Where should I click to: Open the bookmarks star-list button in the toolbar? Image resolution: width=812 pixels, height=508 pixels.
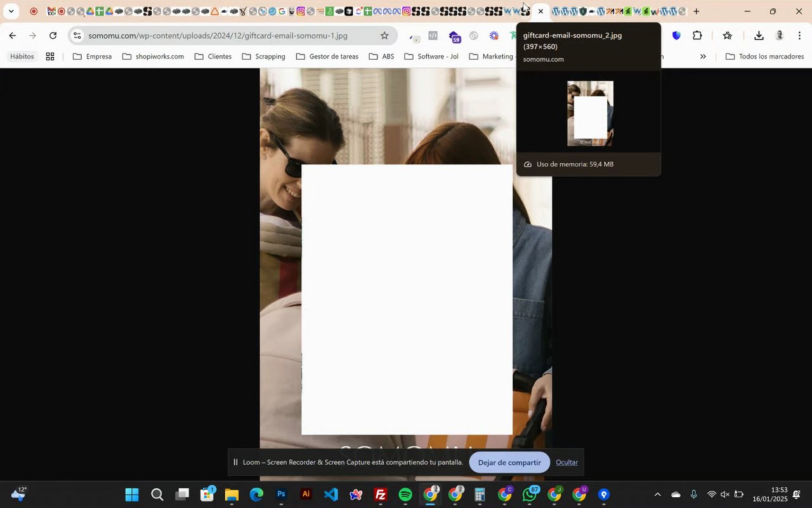(x=727, y=36)
